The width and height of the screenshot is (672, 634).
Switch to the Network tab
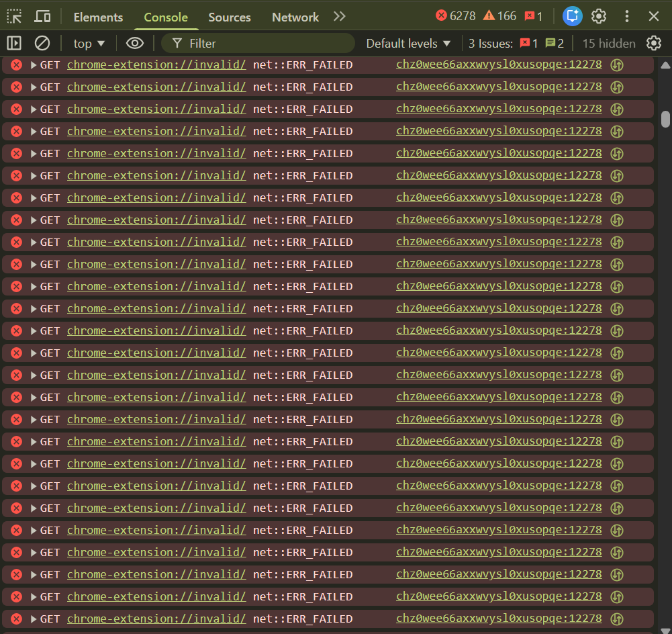295,17
